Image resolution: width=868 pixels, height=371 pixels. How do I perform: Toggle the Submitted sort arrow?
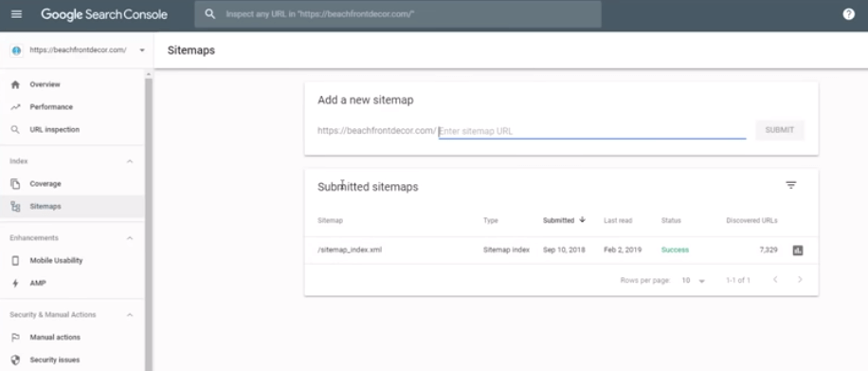click(582, 219)
